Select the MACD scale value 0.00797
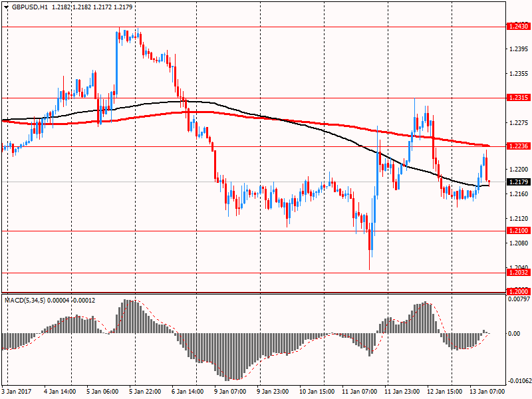The image size is (532, 399). pyautogui.click(x=519, y=299)
